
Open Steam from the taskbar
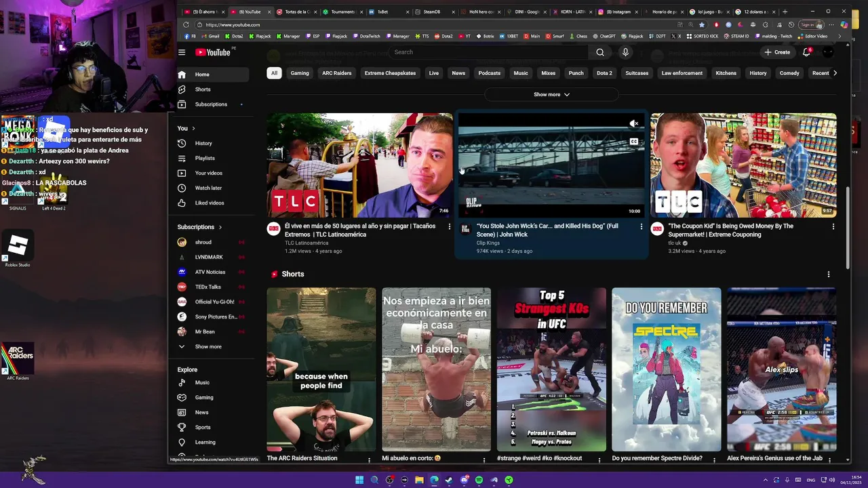449,480
